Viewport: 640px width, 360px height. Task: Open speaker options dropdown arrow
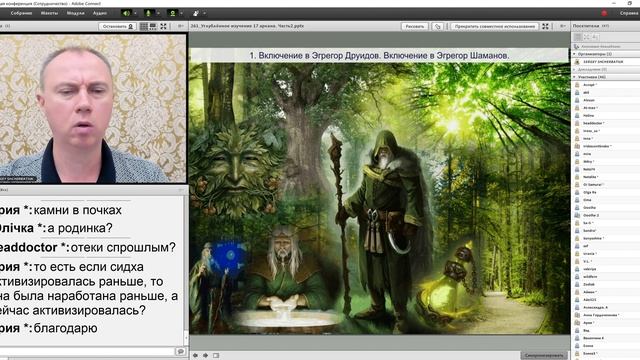click(136, 13)
